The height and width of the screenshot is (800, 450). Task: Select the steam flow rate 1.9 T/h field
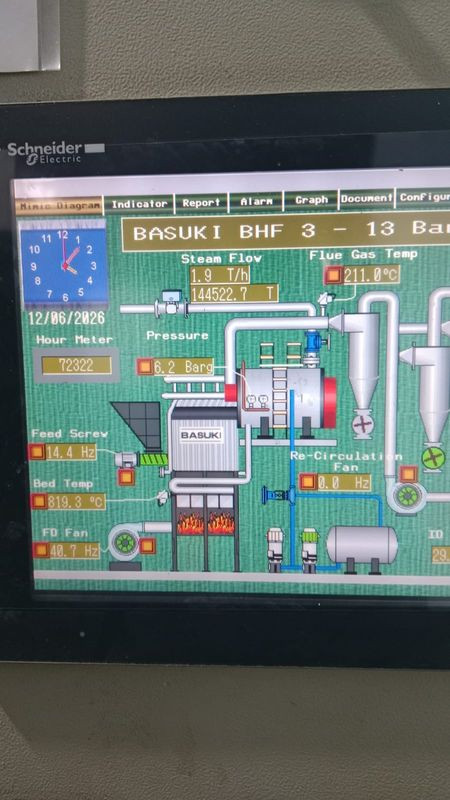click(x=220, y=276)
